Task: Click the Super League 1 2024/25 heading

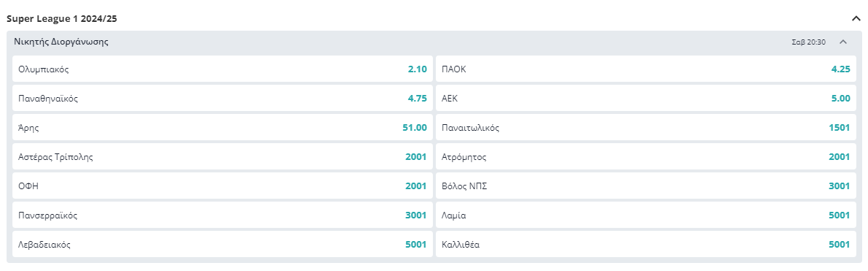Action: pyautogui.click(x=61, y=18)
